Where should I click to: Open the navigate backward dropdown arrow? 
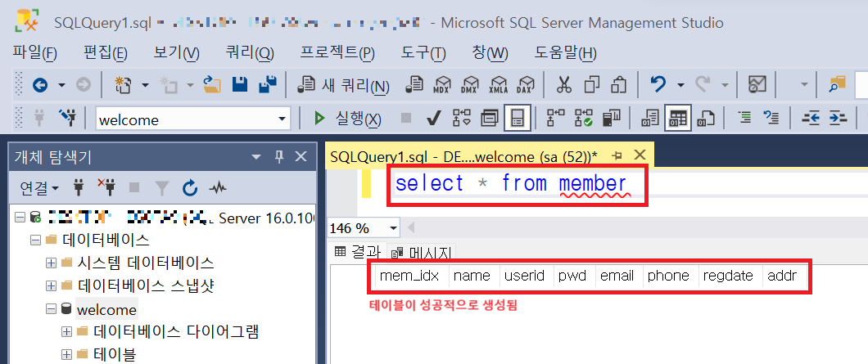[x=61, y=85]
